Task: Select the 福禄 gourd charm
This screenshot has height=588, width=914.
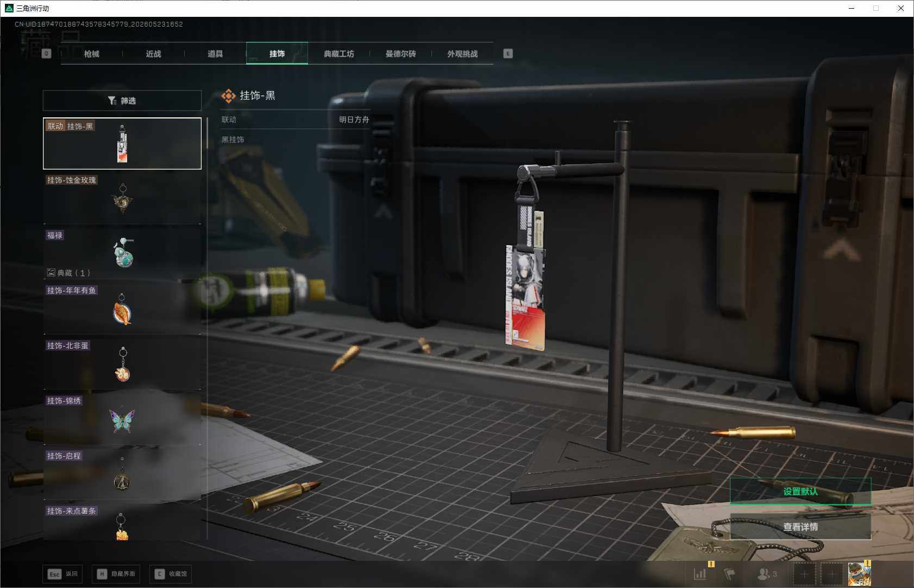Action: click(122, 253)
